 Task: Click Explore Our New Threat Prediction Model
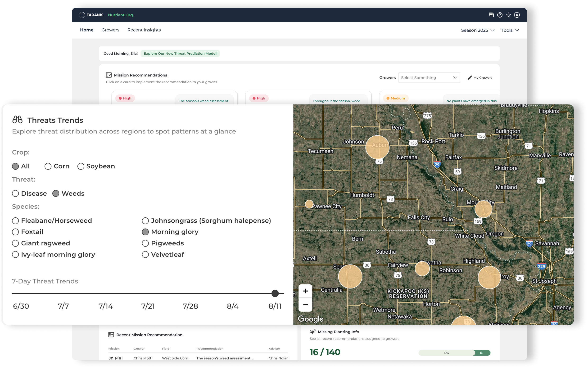tap(180, 54)
